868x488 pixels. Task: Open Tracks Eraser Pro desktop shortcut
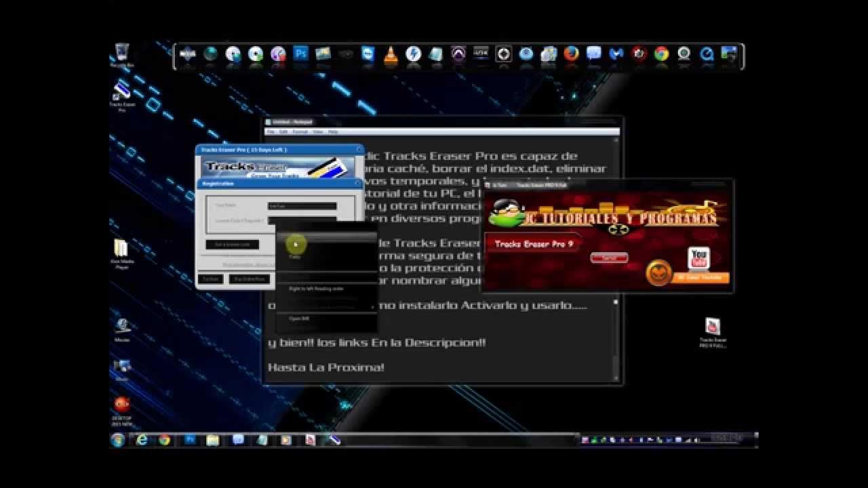[122, 97]
